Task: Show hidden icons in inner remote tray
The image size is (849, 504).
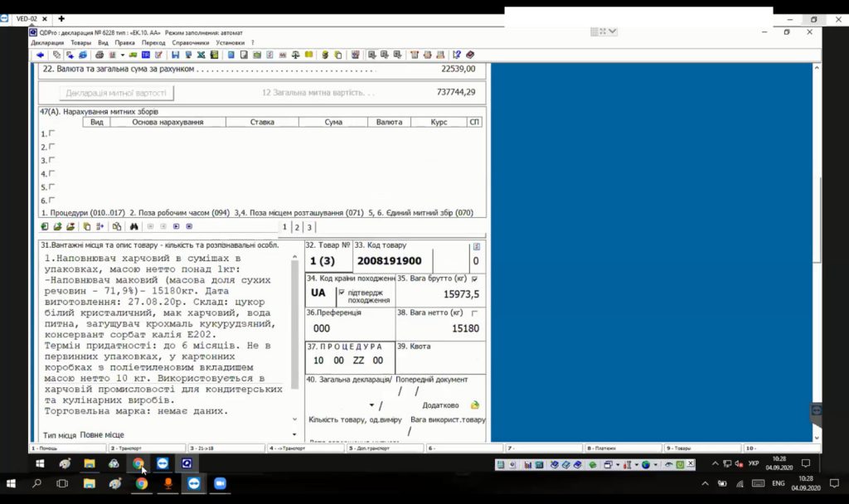Action: pyautogui.click(x=715, y=464)
